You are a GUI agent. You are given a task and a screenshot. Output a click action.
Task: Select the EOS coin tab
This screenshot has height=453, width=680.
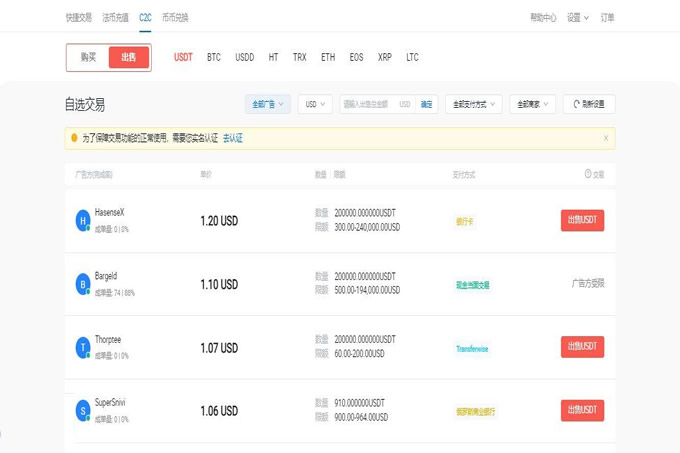[x=356, y=57]
